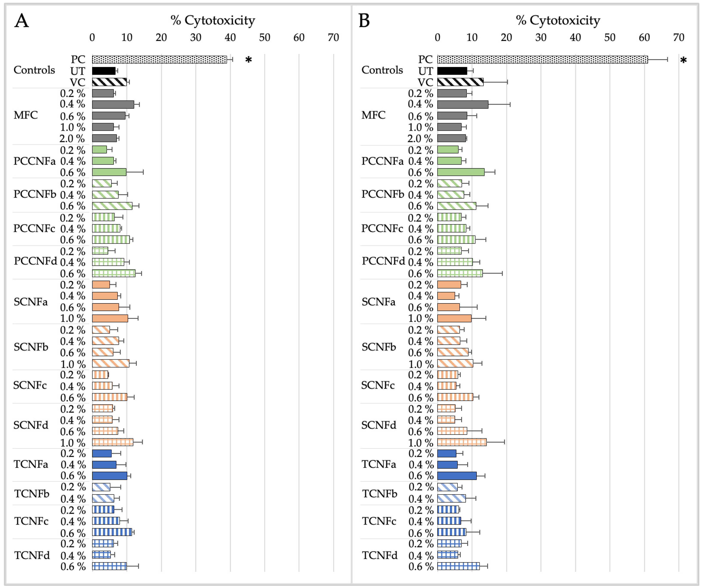Click the axis value 40 in panel B
Viewport: 703px width, 588px height.
coord(575,37)
